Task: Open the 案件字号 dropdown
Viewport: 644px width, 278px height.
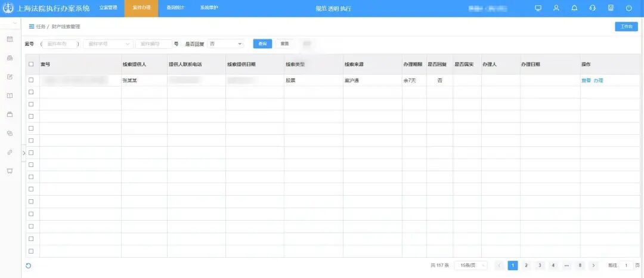Action: click(x=108, y=44)
